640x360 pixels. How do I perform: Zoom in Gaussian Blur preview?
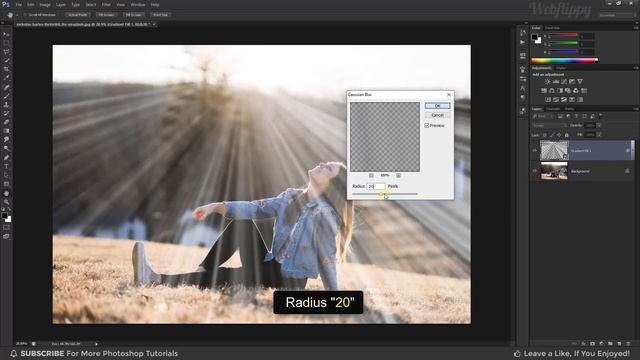click(x=398, y=176)
